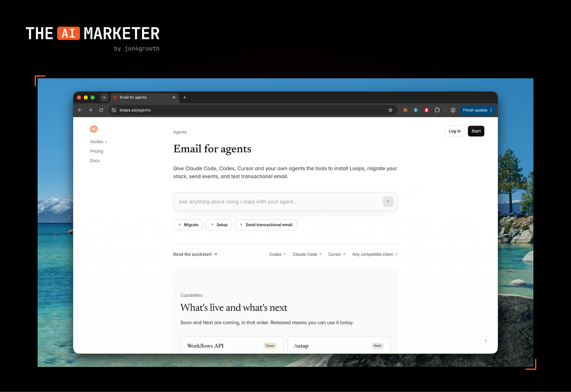571x392 pixels.
Task: Click the browser forward arrow
Action: click(91, 110)
